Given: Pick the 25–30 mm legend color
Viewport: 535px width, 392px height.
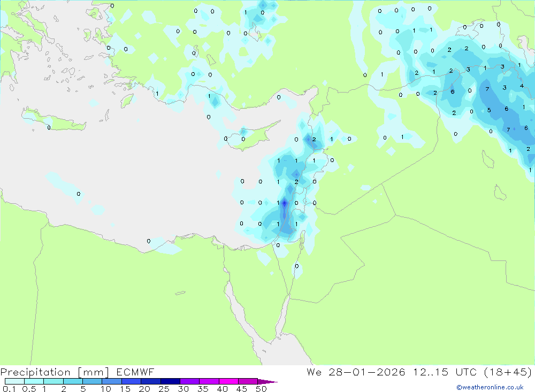Looking at the screenshot, I should coord(170,381).
